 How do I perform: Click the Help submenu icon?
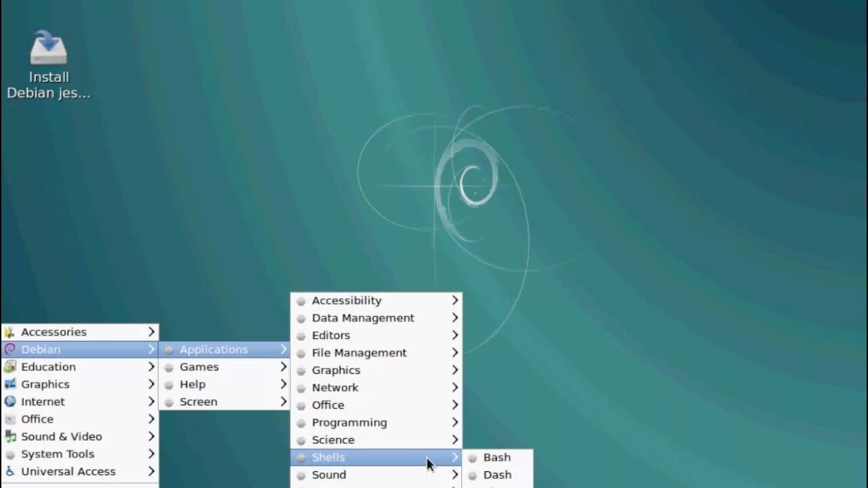tap(169, 385)
